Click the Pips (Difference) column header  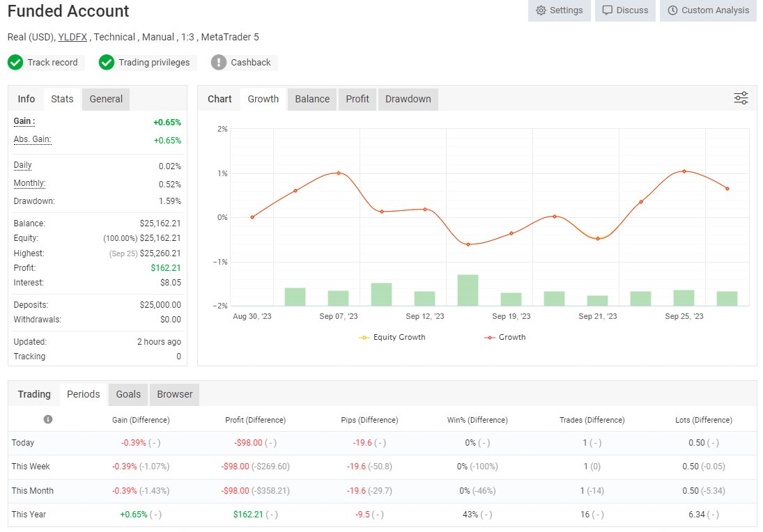(369, 420)
